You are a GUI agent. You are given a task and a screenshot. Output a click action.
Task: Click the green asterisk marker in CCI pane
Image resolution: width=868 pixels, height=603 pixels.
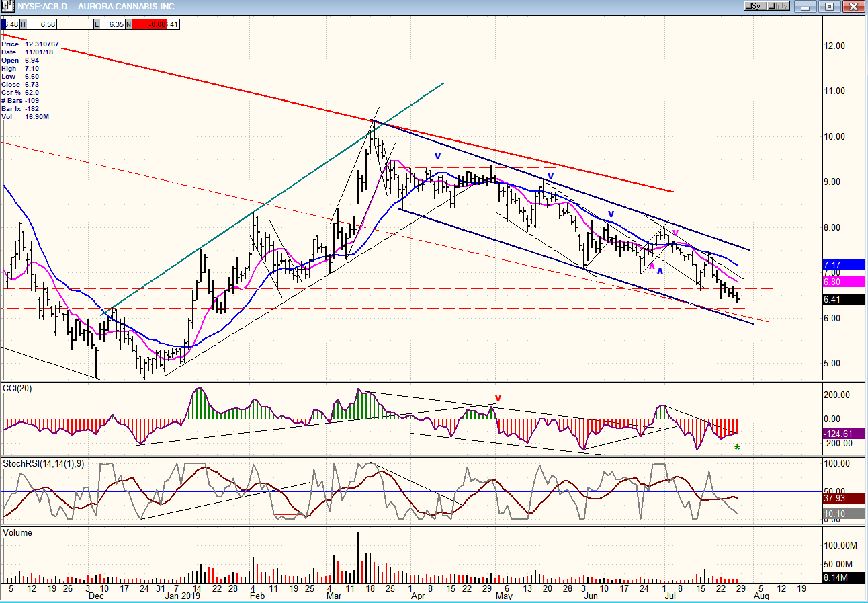click(737, 448)
